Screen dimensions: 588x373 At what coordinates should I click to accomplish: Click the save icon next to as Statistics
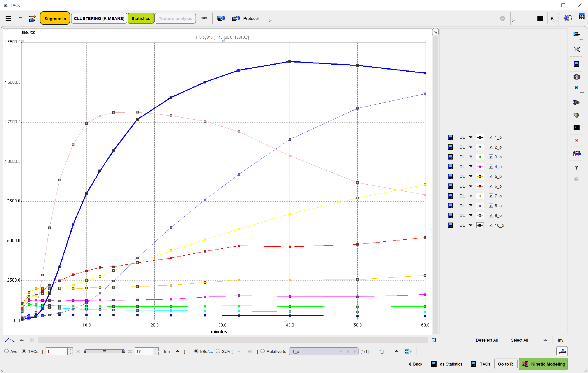click(x=434, y=364)
